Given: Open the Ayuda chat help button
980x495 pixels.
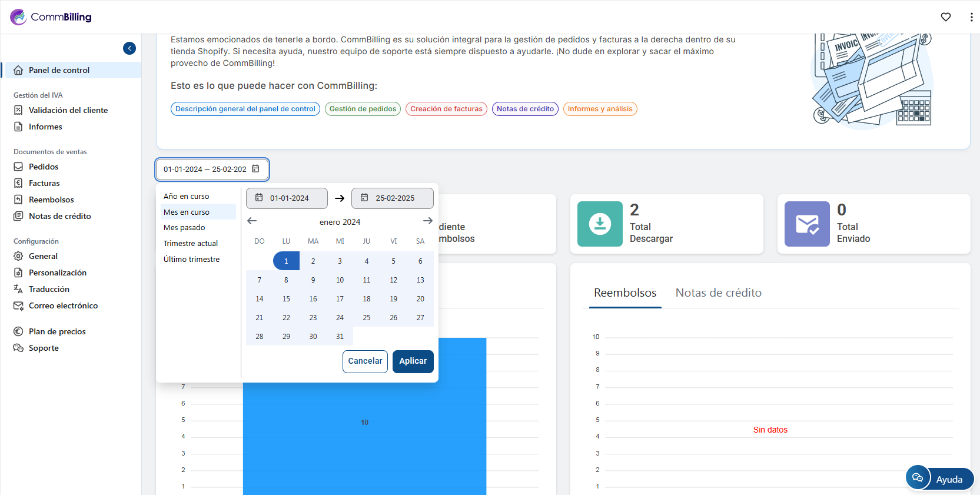Looking at the screenshot, I should point(939,479).
